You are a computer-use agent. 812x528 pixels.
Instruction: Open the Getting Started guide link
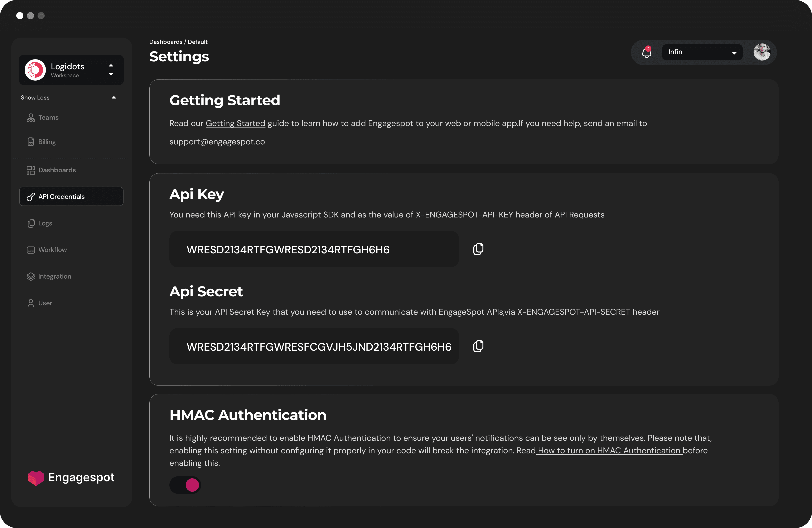(235, 124)
